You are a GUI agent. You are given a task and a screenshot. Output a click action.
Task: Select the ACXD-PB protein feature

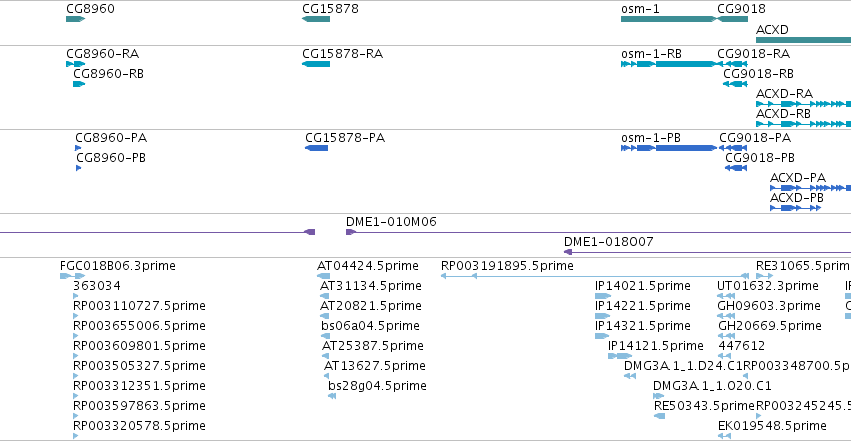point(796,208)
